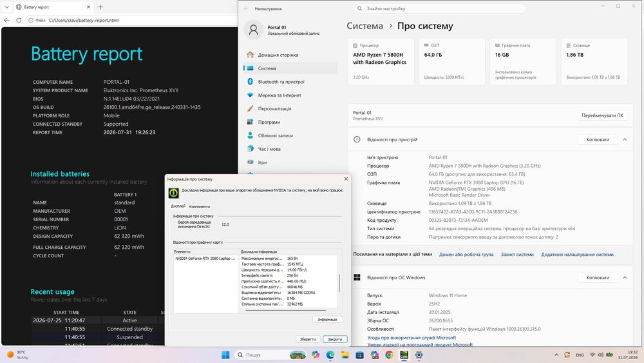Open Microsoft Store from the taskbar
Image resolution: width=644 pixels, height=363 pixels.
pyautogui.click(x=360, y=355)
